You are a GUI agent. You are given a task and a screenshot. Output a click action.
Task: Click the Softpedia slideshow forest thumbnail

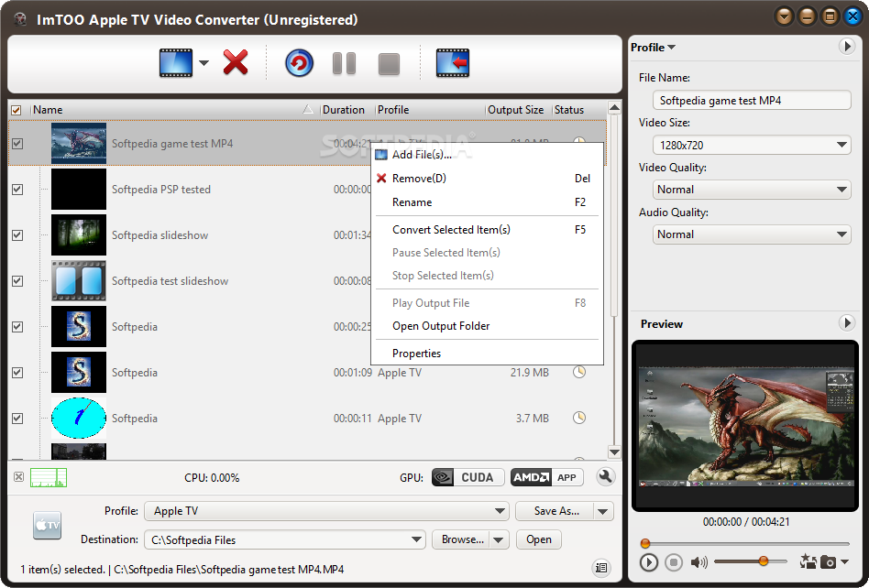79,234
